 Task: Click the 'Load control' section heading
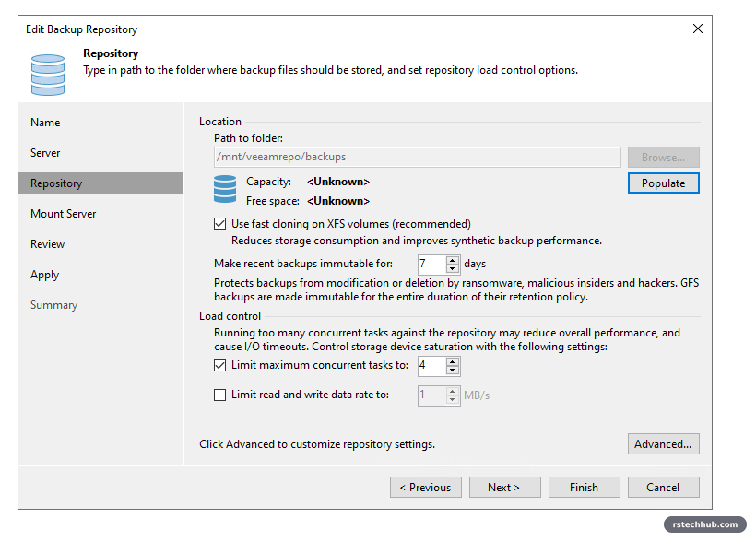pos(230,316)
